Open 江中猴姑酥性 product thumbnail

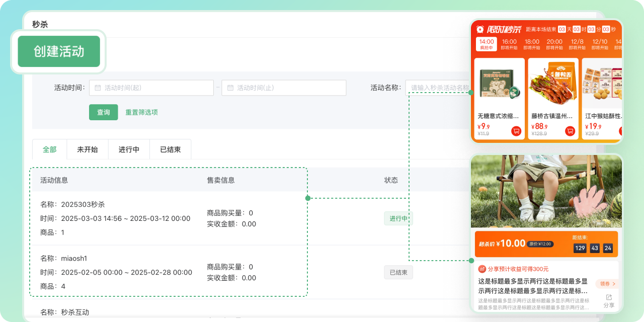603,83
